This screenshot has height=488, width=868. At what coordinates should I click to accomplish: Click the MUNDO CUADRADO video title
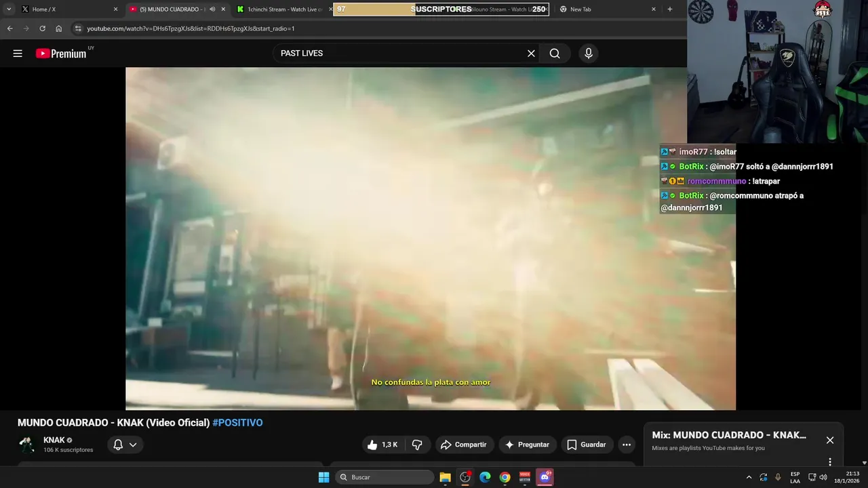(113, 423)
